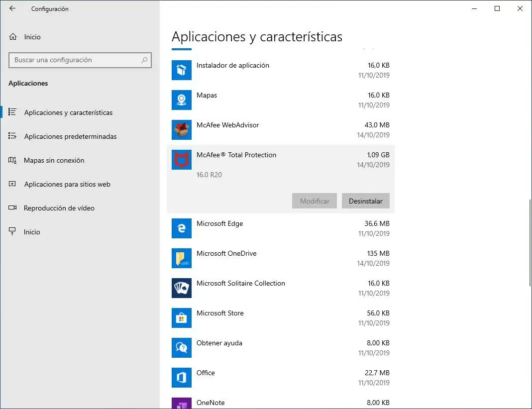Click the version text 16.0 R20

(209, 175)
